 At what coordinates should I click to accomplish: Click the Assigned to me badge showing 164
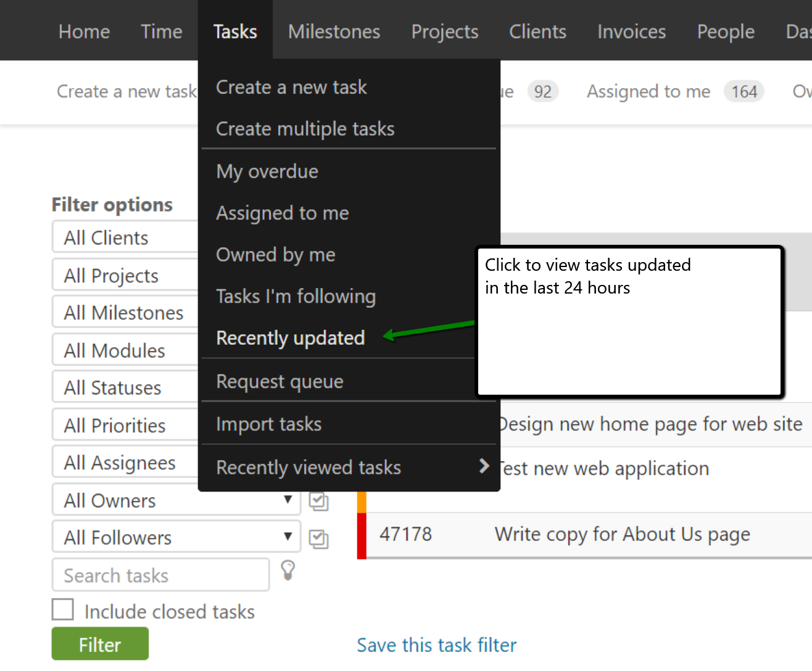point(744,91)
